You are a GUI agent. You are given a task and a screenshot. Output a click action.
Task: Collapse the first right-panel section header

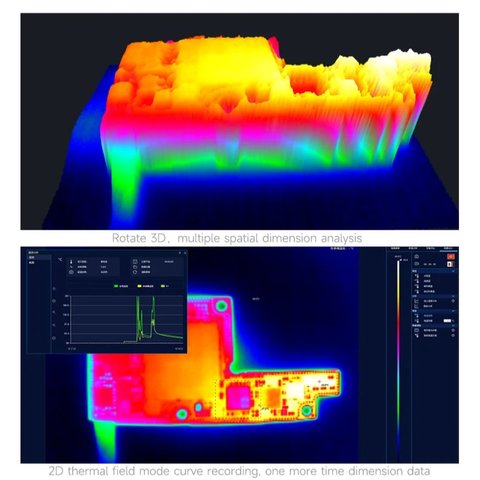tap(453, 271)
